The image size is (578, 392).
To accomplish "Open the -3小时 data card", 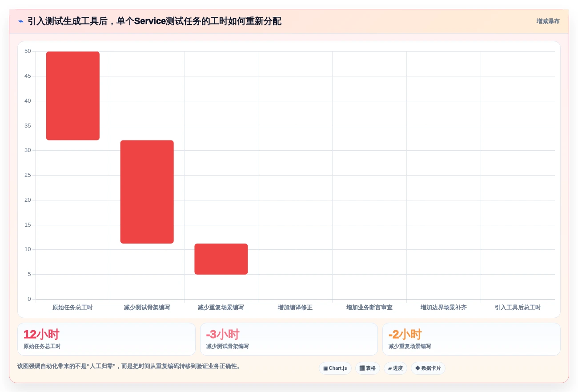I will pyautogui.click(x=289, y=339).
